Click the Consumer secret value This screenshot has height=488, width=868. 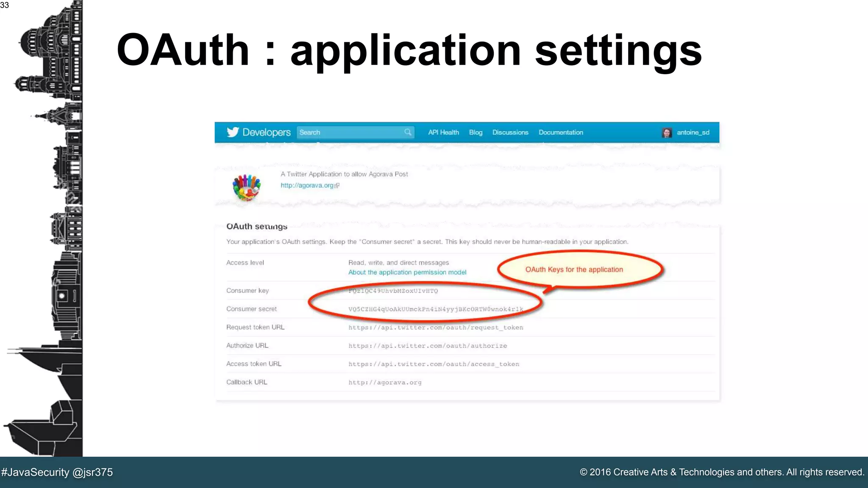[x=436, y=309]
